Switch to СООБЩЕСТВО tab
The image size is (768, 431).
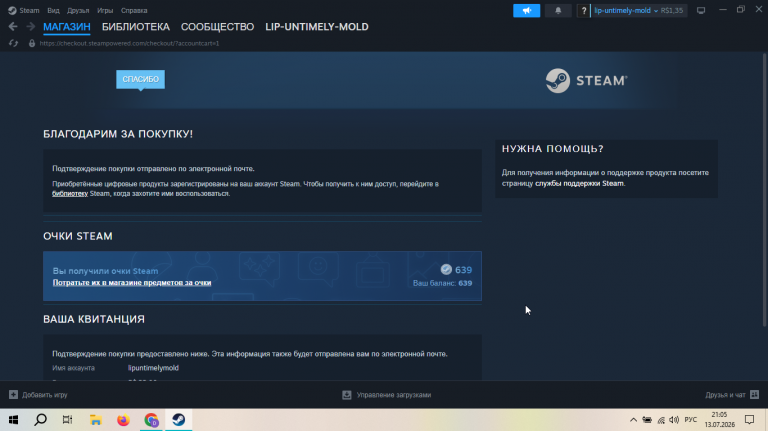[x=217, y=27]
